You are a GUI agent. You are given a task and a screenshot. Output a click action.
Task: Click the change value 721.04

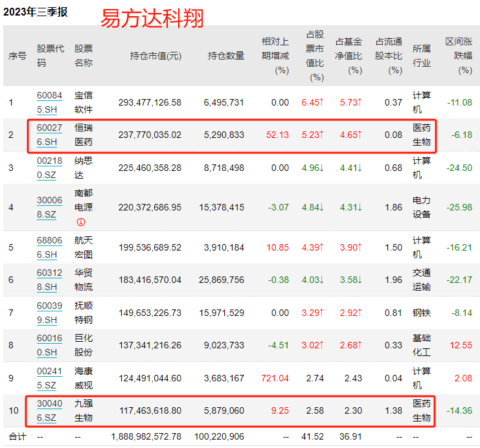275,378
